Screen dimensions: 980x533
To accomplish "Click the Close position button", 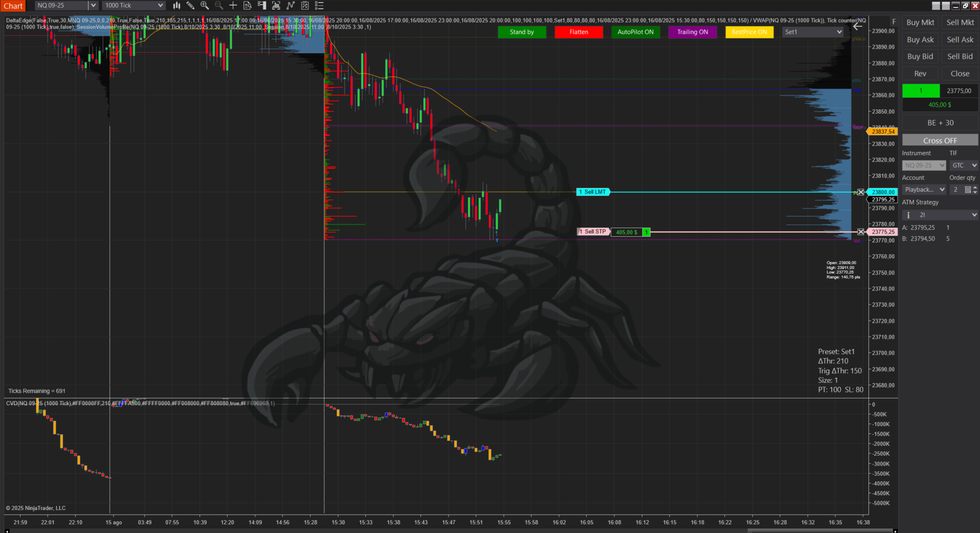I will [x=960, y=74].
